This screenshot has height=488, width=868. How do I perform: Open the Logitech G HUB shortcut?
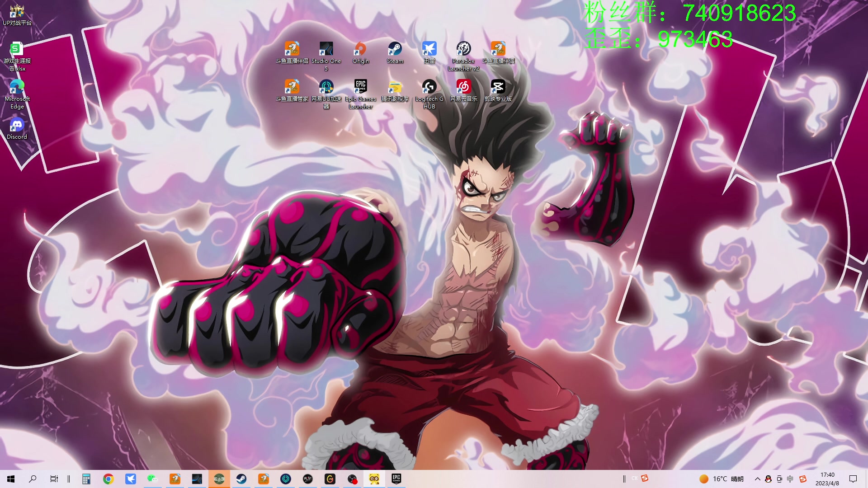tap(429, 94)
